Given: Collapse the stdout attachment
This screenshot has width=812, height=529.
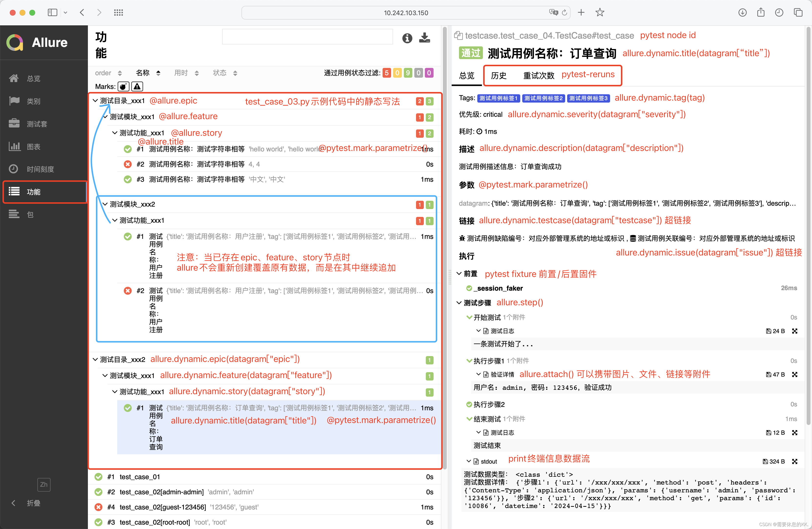Looking at the screenshot, I should 469,461.
